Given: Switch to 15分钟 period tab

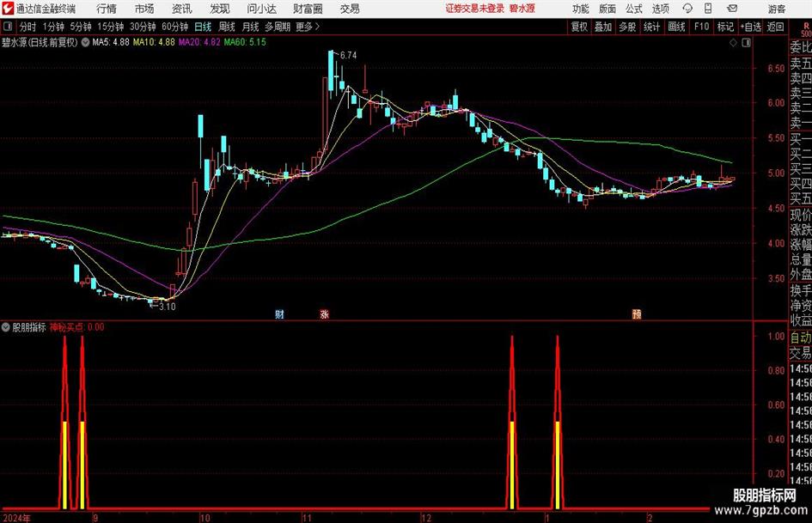Looking at the screenshot, I should (x=111, y=27).
